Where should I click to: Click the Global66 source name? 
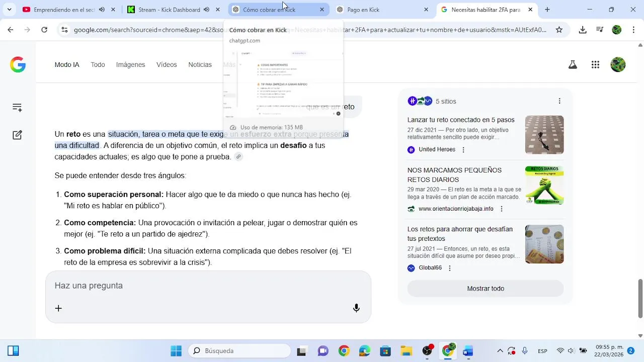[x=430, y=268]
